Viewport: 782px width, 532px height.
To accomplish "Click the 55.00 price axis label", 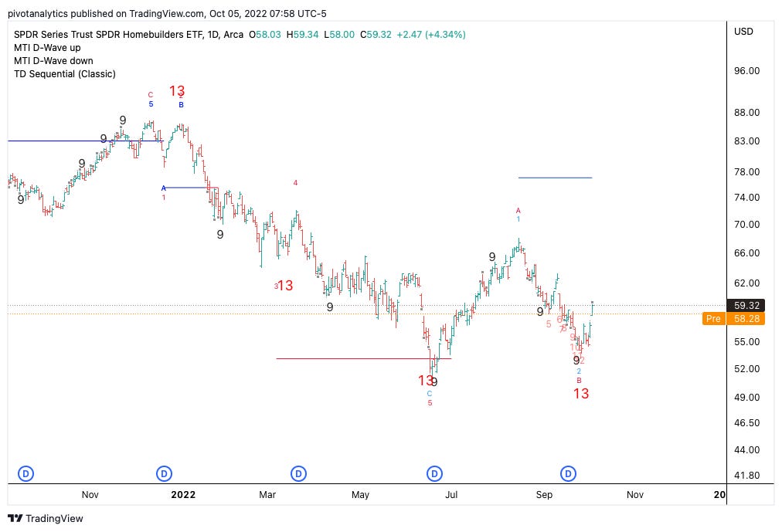I will (x=746, y=342).
